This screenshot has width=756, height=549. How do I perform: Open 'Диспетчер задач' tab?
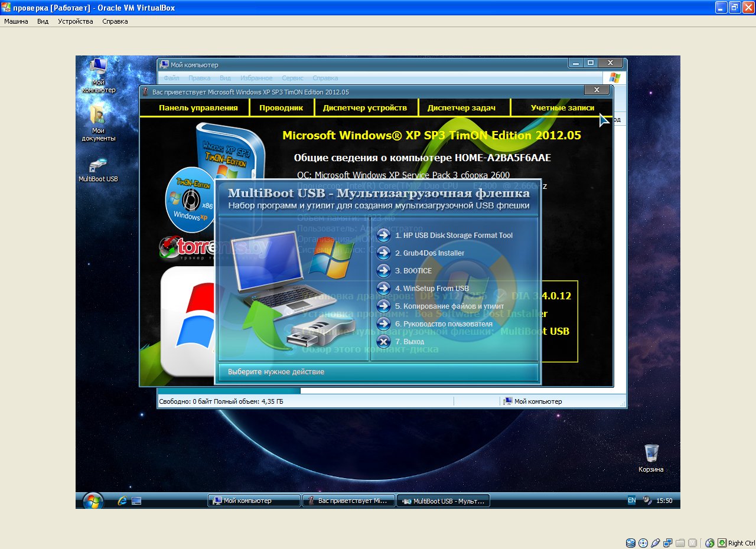461,107
